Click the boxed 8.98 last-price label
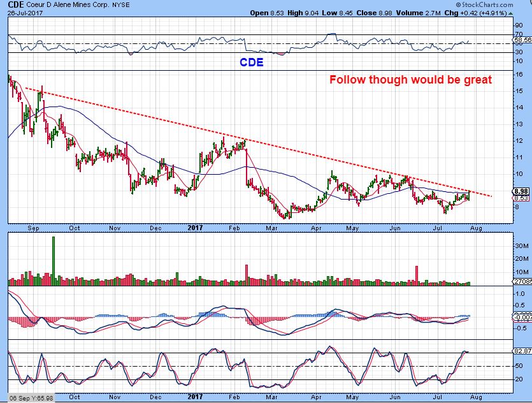 [521, 192]
